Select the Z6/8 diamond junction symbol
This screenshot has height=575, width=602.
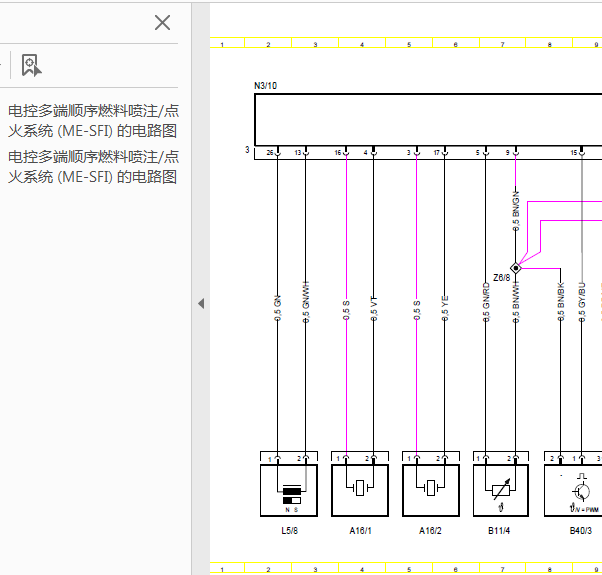(x=516, y=268)
